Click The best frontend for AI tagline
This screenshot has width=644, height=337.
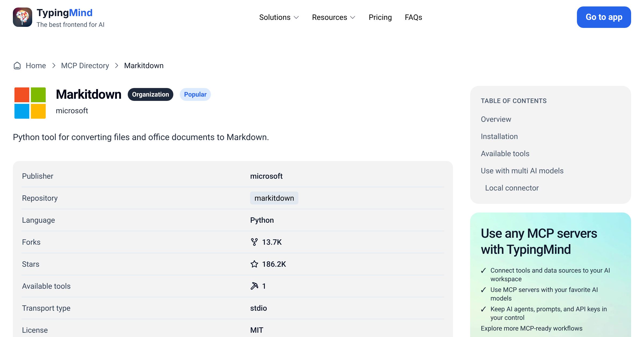70,25
